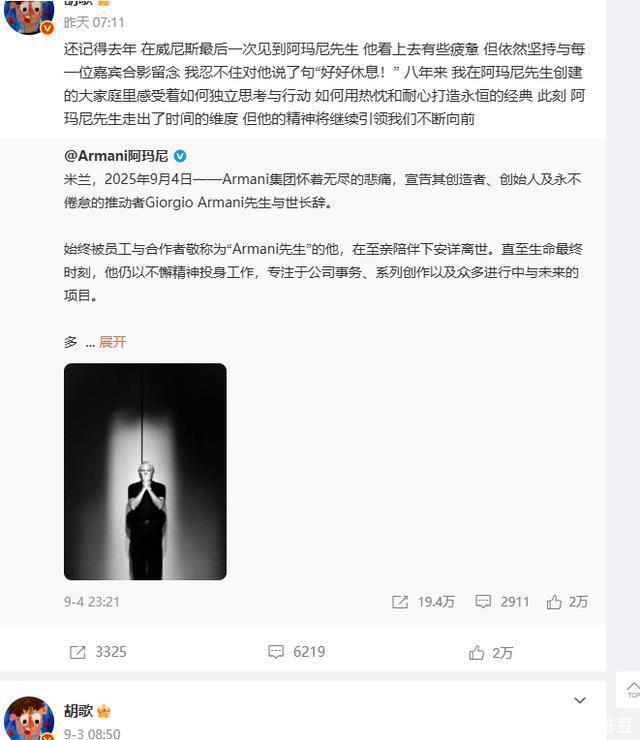Click the share icon beside 19.4万
The height and width of the screenshot is (740, 640).
point(400,602)
